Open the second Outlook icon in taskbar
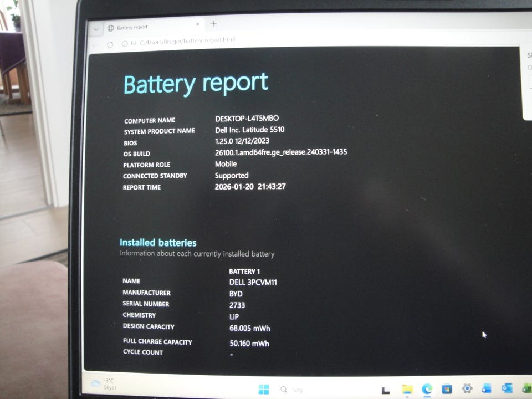The height and width of the screenshot is (399, 532). 507,387
